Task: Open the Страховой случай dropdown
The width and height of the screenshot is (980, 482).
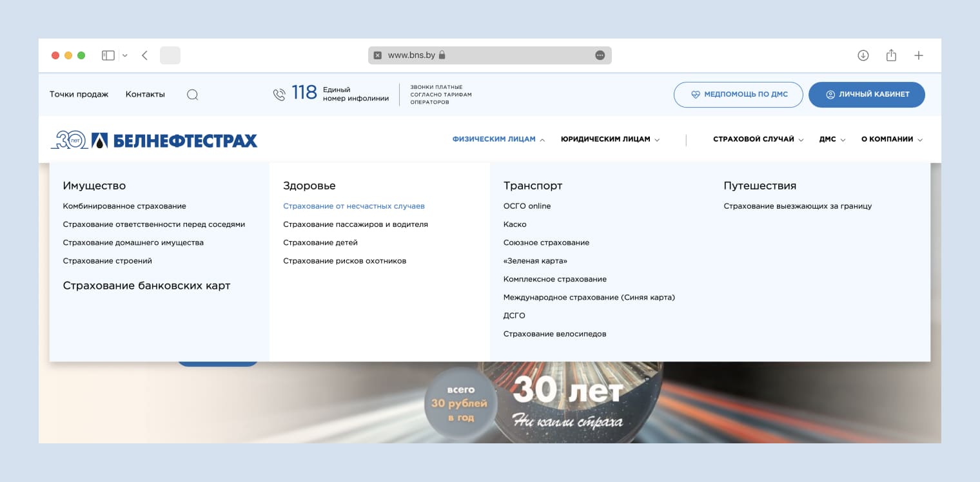Action: [758, 139]
